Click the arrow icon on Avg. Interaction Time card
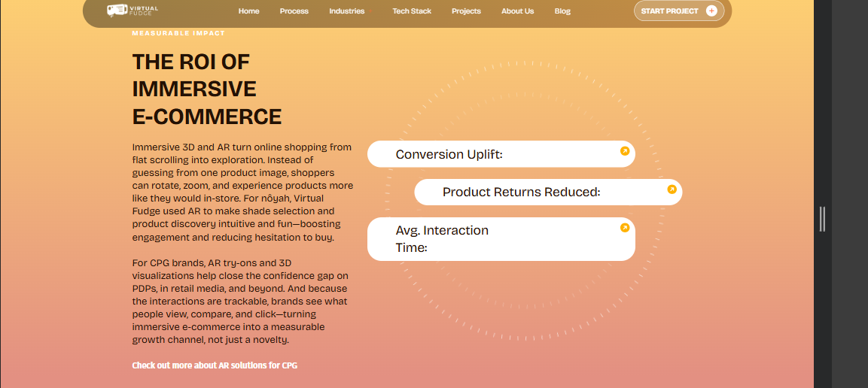 624,228
